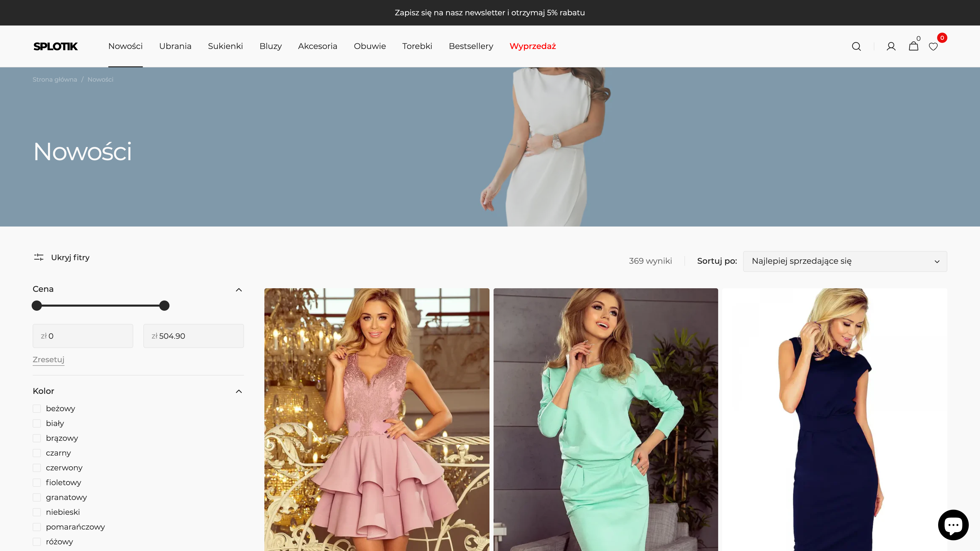
Task: Click the Zresetuj price link
Action: click(48, 359)
